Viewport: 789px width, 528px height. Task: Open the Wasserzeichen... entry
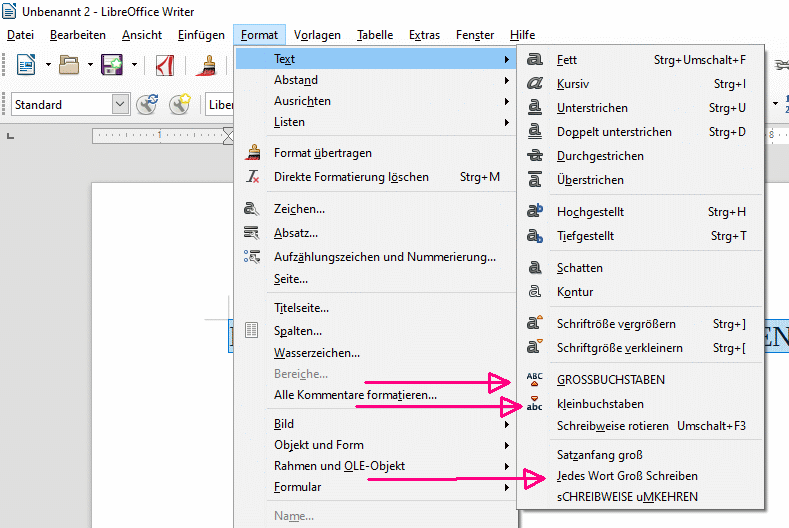tap(376, 353)
